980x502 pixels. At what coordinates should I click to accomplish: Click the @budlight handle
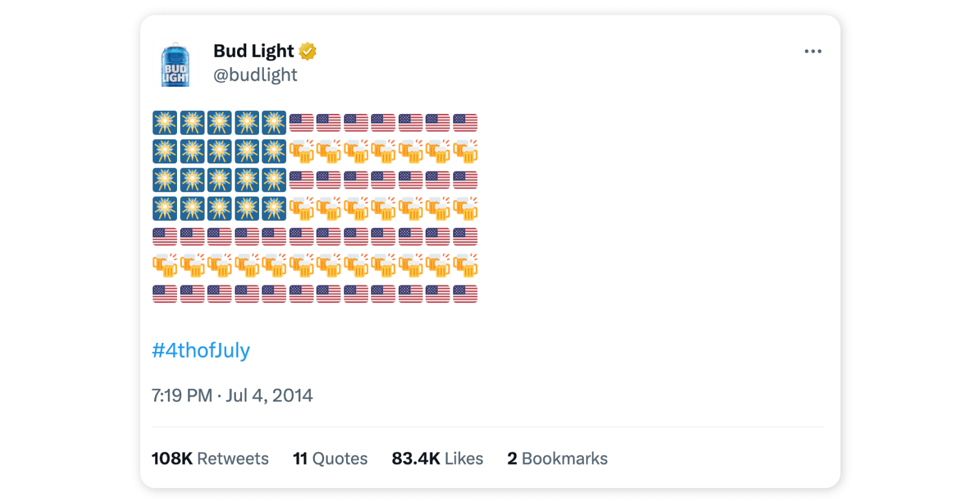255,75
